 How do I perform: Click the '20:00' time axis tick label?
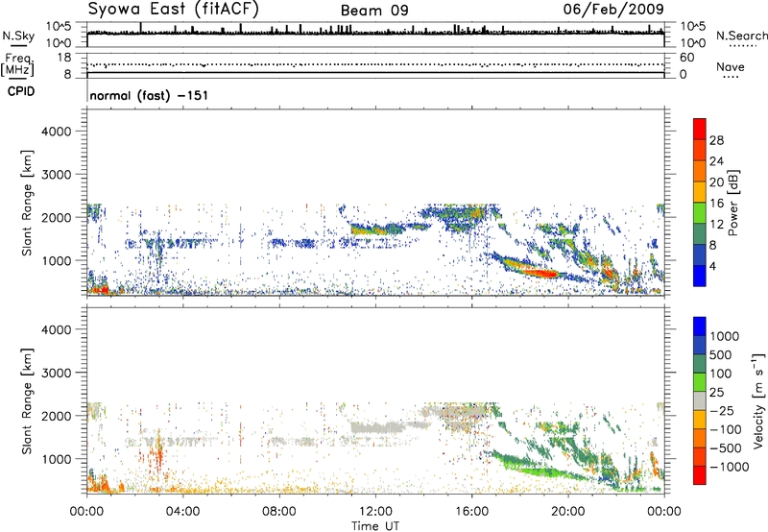pyautogui.click(x=568, y=512)
